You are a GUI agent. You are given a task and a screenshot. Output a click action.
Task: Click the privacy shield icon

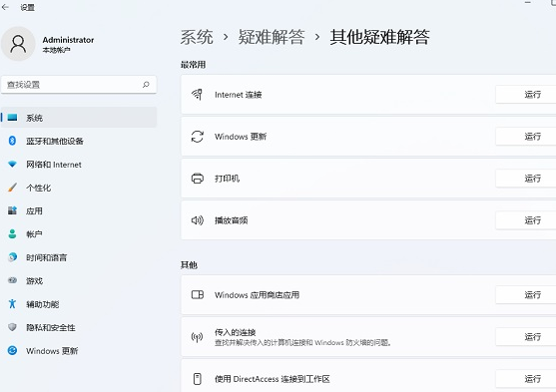point(12,327)
